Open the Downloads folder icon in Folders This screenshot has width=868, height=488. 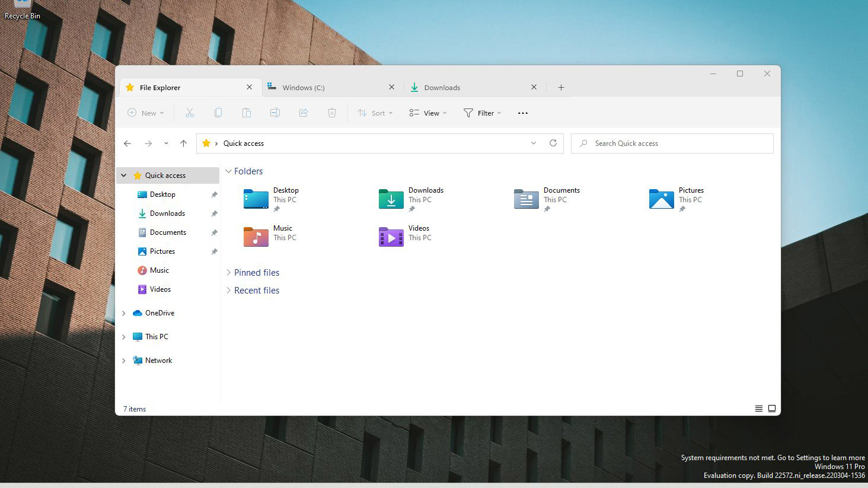(391, 199)
